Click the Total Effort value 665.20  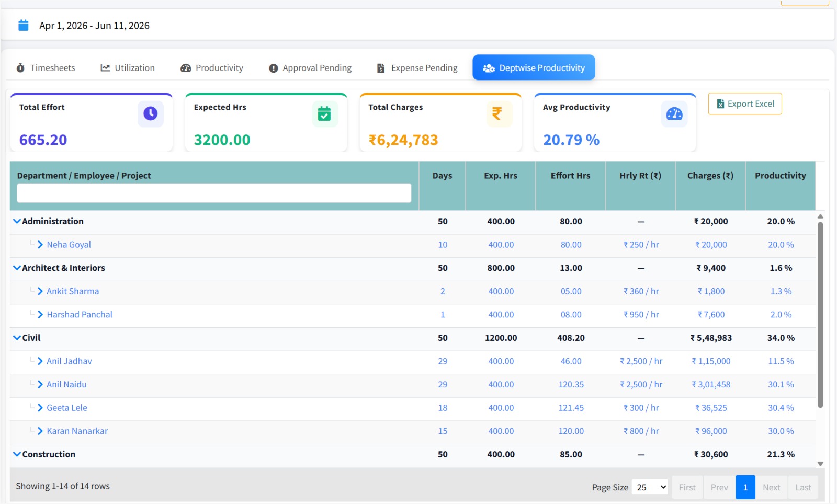click(43, 140)
